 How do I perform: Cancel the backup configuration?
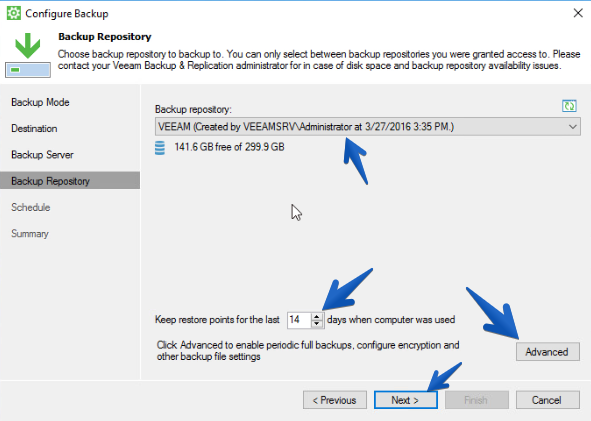click(547, 400)
